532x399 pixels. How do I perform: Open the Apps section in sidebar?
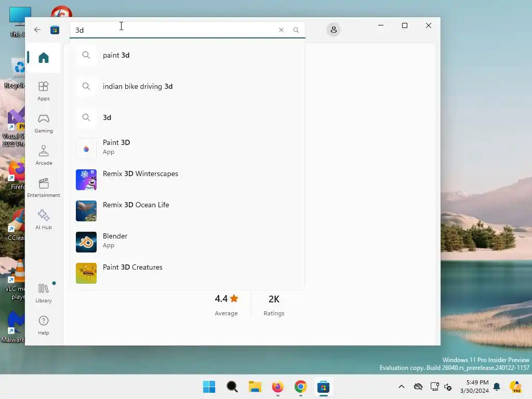click(x=44, y=91)
